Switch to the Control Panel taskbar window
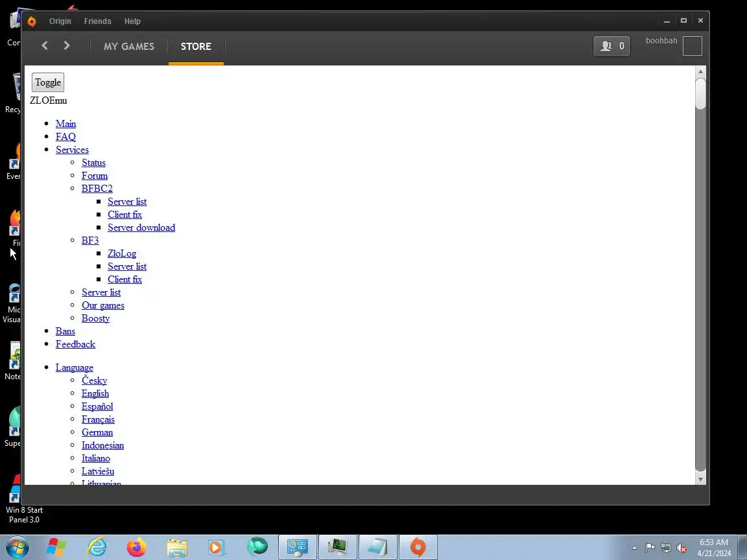 click(x=298, y=547)
